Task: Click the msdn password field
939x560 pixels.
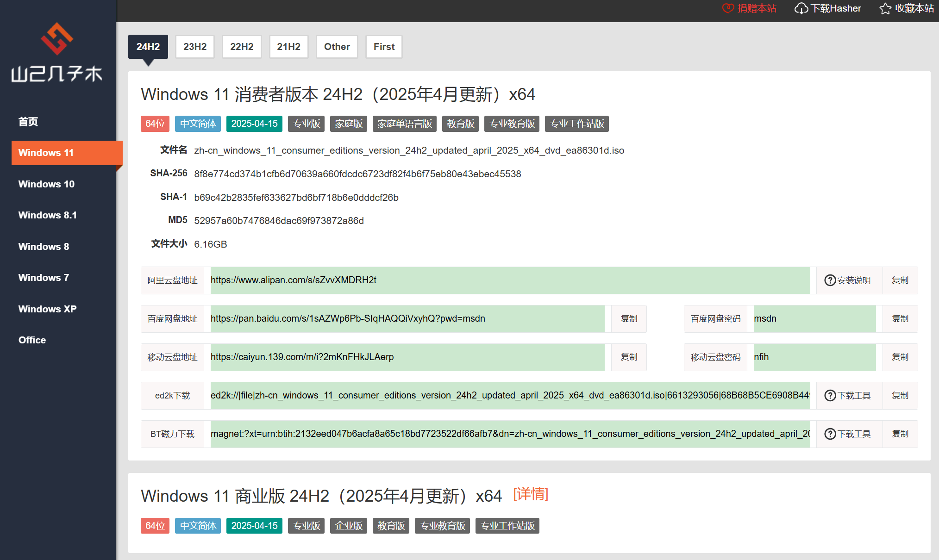Action: point(814,318)
